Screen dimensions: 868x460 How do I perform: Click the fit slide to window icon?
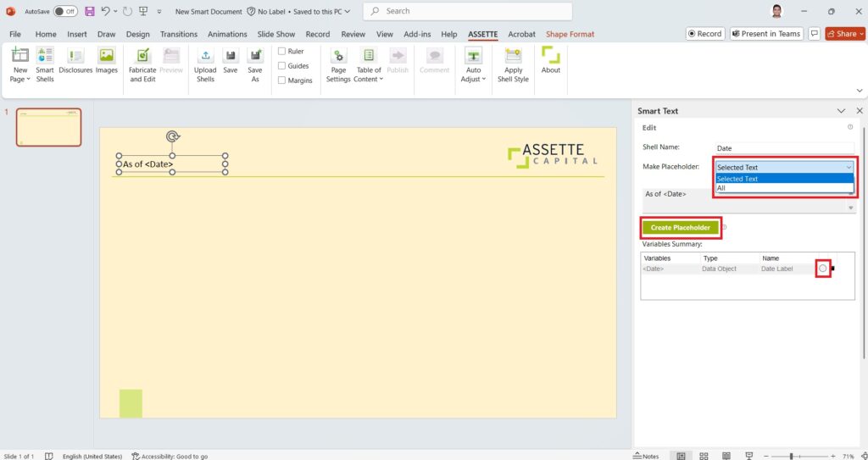[x=864, y=456]
